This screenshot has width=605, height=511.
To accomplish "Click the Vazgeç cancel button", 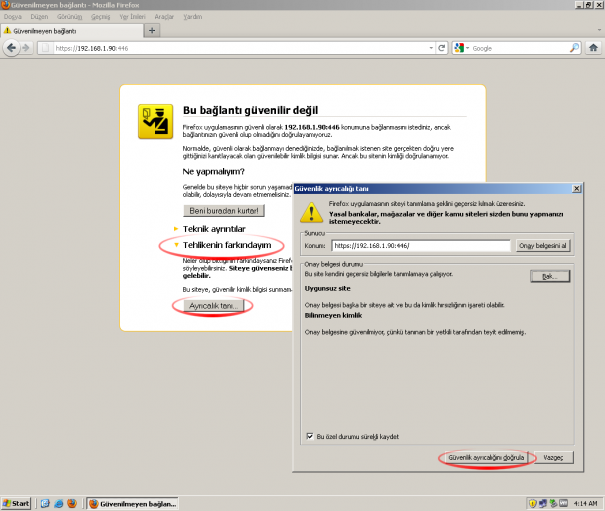I will point(553,458).
